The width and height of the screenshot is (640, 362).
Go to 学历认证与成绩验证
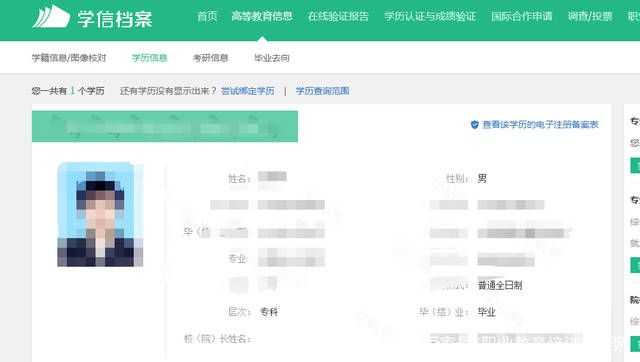[430, 16]
